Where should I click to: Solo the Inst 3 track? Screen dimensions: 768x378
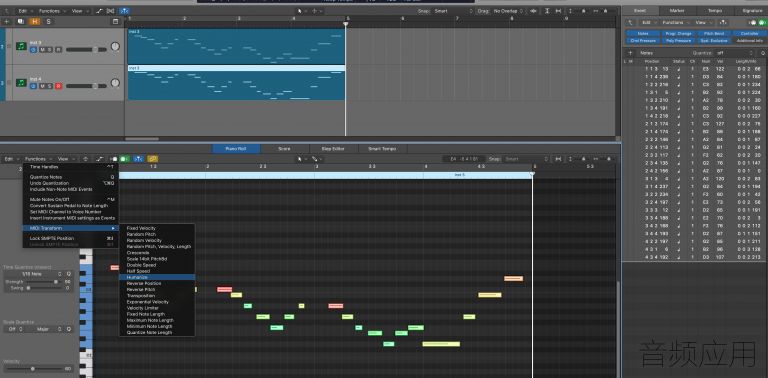click(49, 50)
